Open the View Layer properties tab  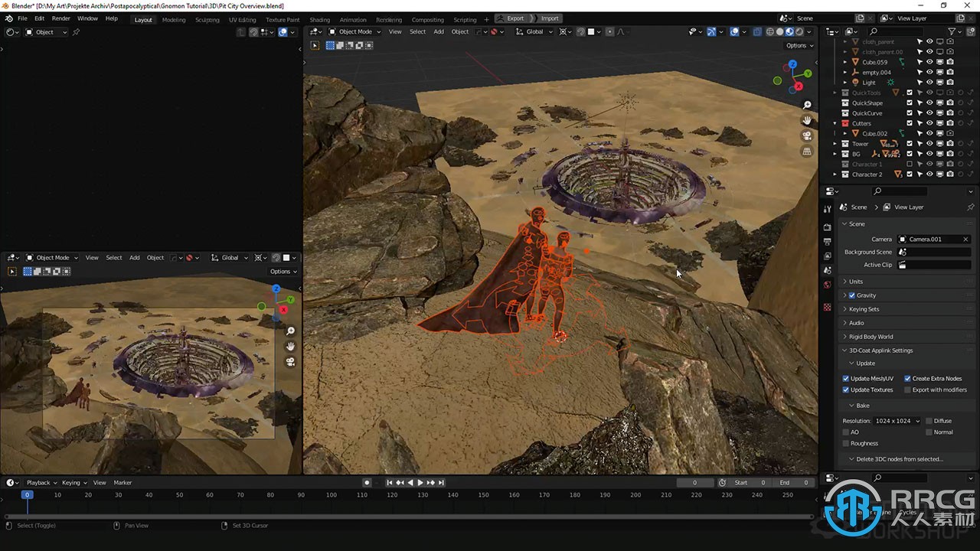click(x=827, y=256)
